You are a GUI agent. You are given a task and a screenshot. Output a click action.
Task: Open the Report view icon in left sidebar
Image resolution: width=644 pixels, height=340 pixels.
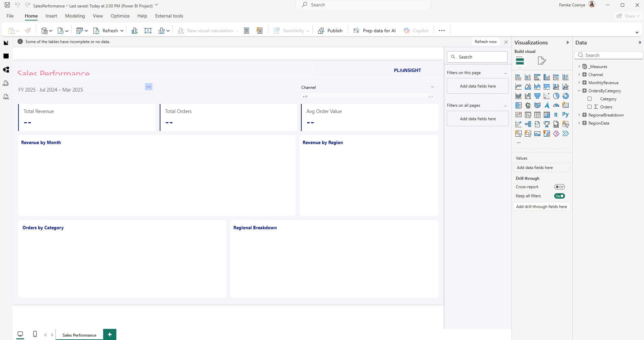(6, 43)
